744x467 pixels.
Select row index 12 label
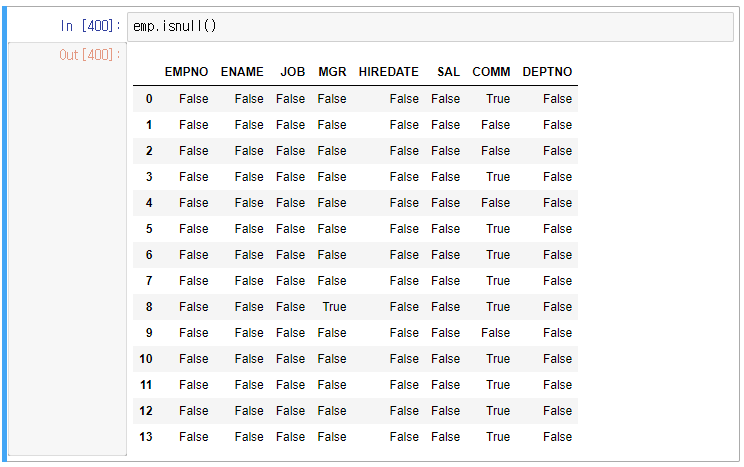click(x=146, y=411)
